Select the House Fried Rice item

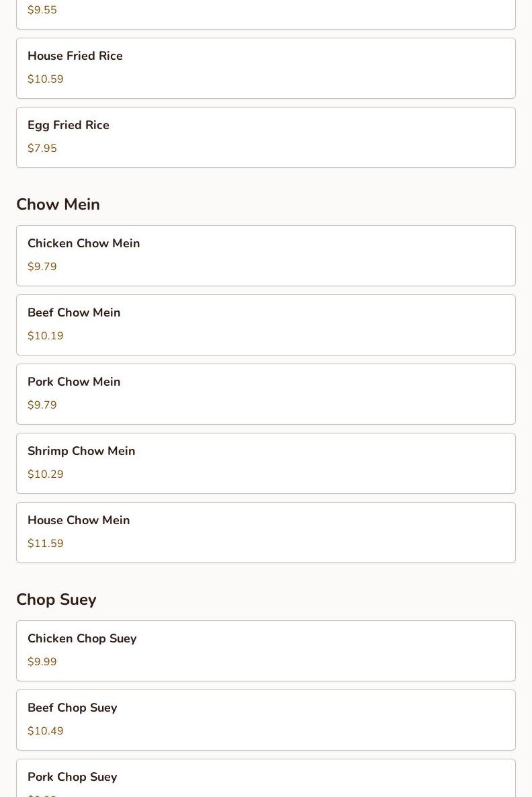pyautogui.click(x=266, y=68)
